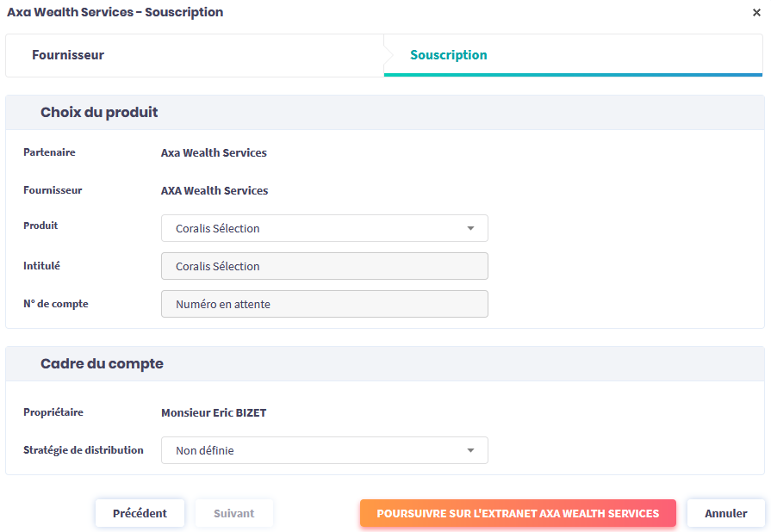Switch to the Fournisseur step tab
Screen dimensions: 771x532
coord(68,55)
